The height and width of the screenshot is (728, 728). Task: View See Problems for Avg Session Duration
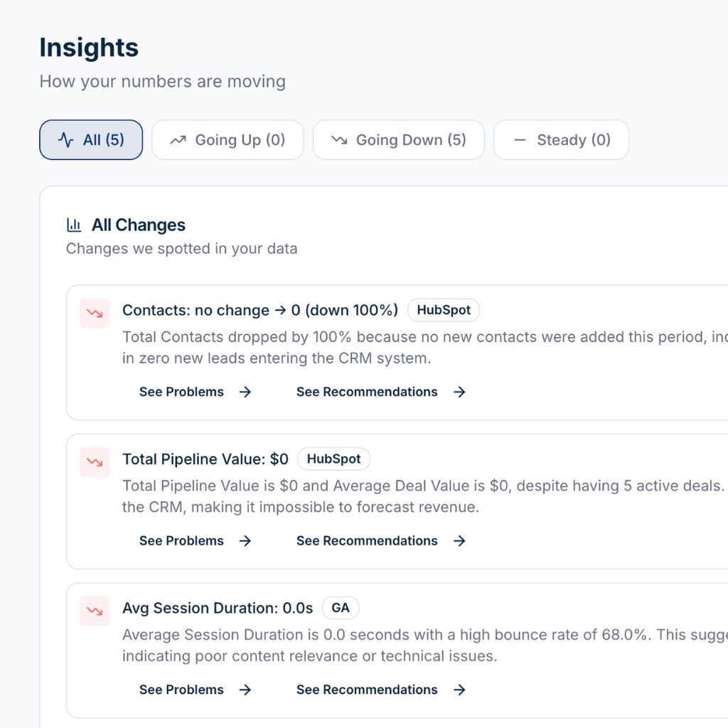point(181,690)
